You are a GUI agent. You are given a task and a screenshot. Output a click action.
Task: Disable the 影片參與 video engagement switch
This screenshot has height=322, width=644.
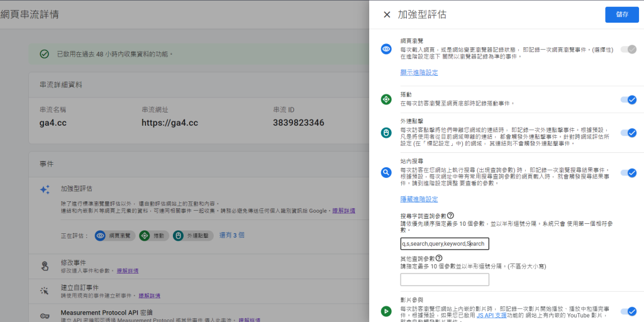click(628, 311)
